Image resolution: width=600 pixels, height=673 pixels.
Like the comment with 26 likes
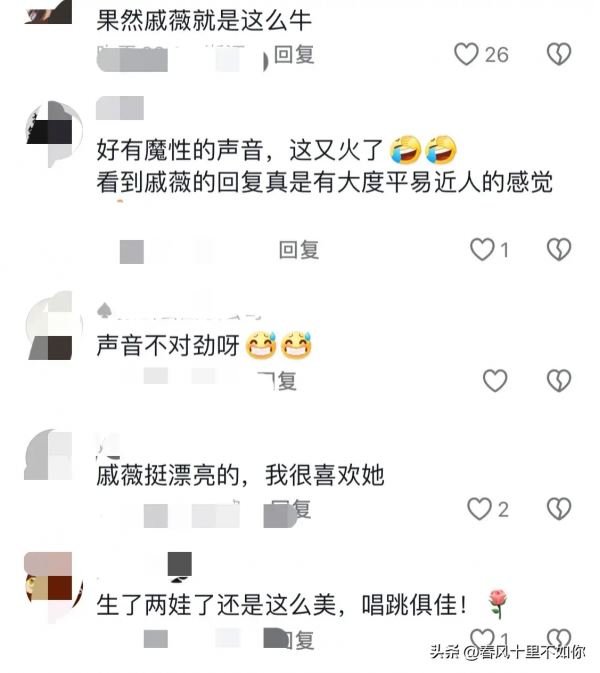[x=467, y=54]
